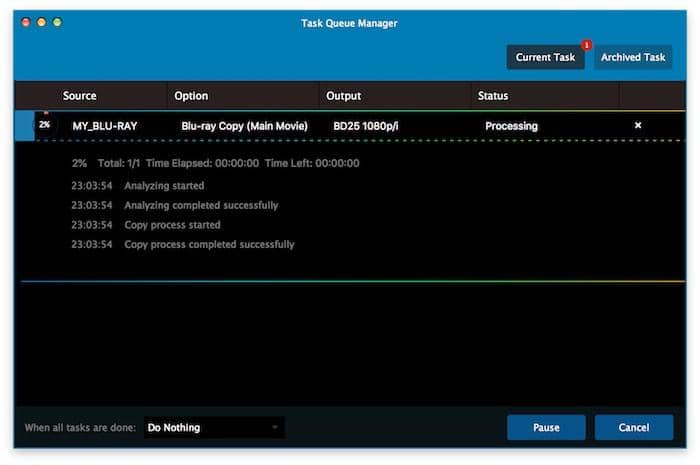Click the arrow on the Do Nothing dropdown
This screenshot has height=465, width=700.
tap(274, 428)
